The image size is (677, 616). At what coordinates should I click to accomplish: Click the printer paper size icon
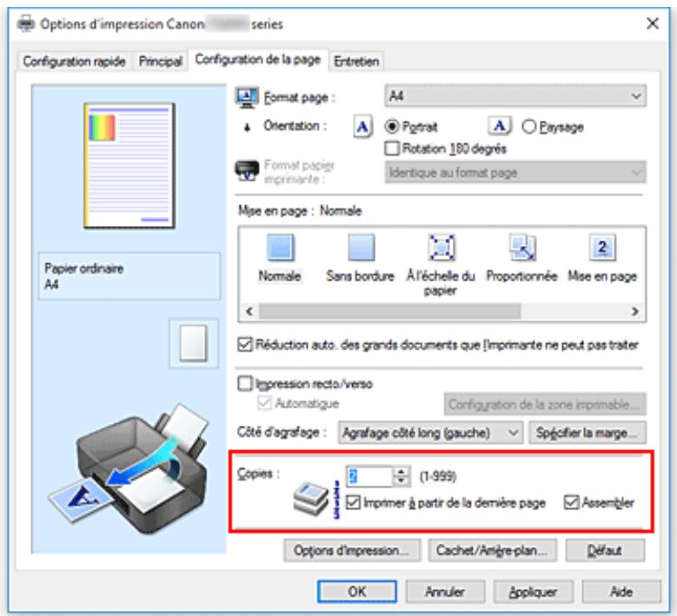pyautogui.click(x=247, y=171)
